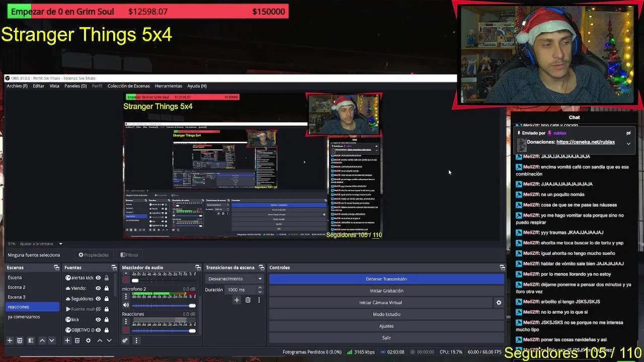Open source properties gear in Fuentes panel
The width and height of the screenshot is (644, 362).
coord(88,340)
